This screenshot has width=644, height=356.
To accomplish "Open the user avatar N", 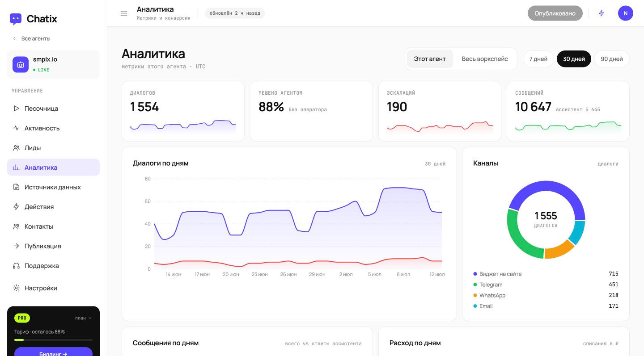I will pos(625,13).
